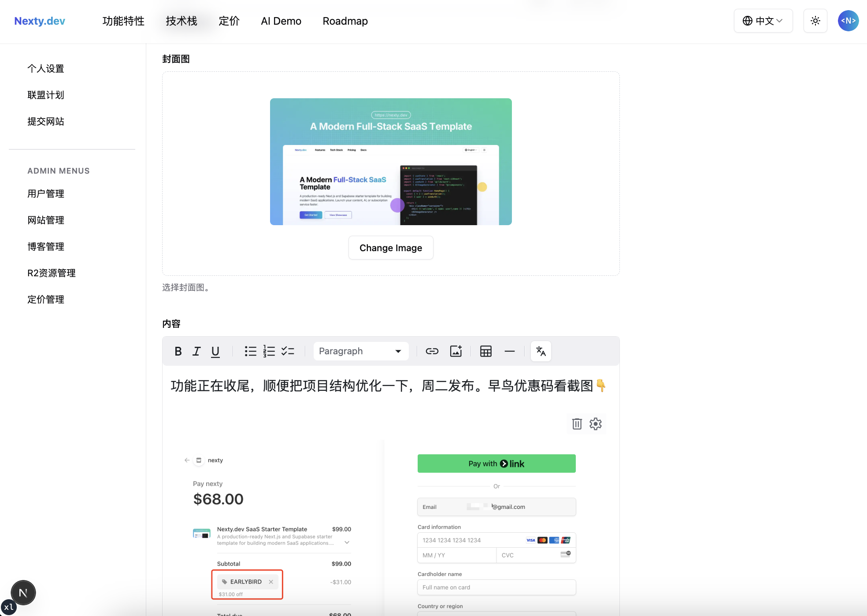Click the Change Image button
This screenshot has width=867, height=616.
click(x=391, y=248)
